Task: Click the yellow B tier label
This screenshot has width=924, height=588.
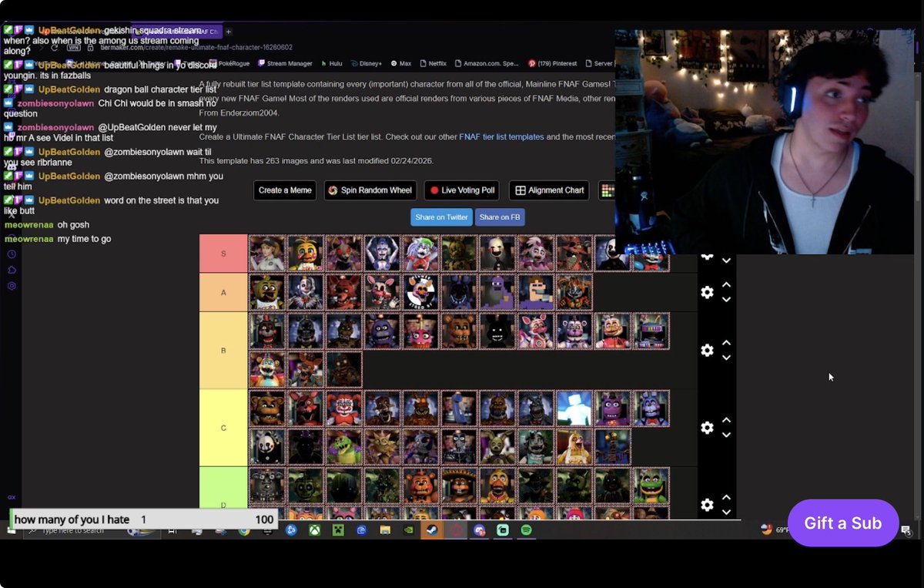Action: click(223, 351)
